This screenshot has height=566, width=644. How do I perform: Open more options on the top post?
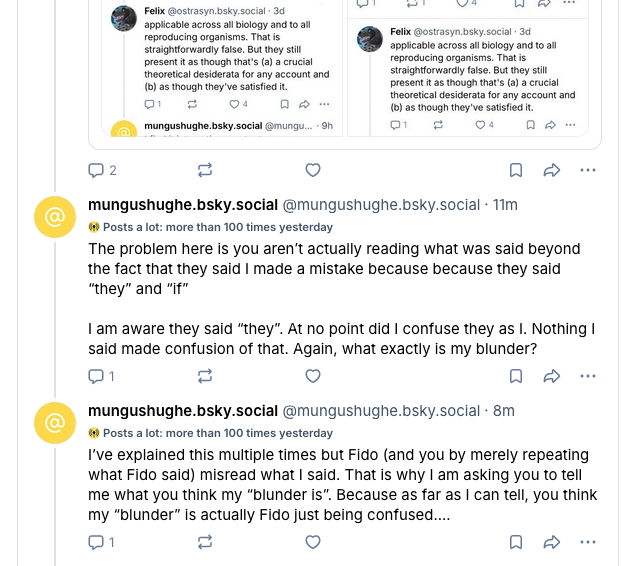[x=587, y=170]
